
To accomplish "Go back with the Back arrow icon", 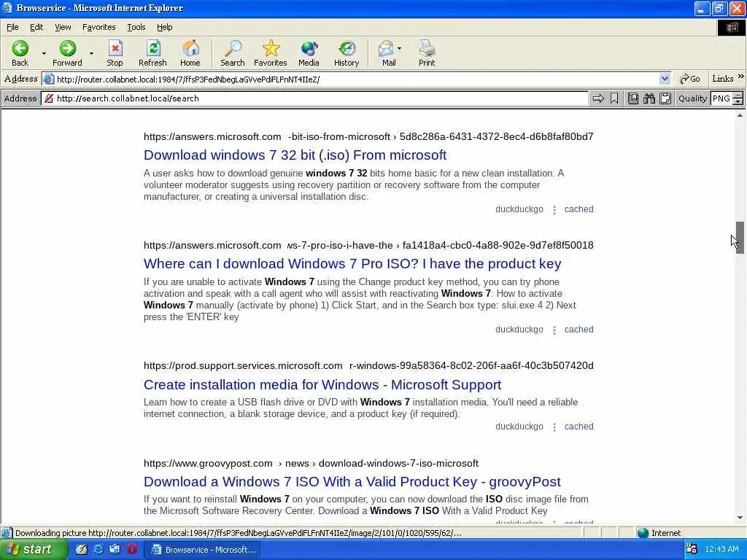I will click(20, 49).
